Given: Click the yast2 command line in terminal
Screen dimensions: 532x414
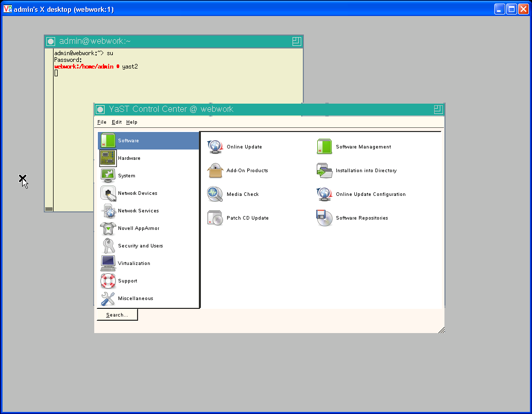Looking at the screenshot, I should pos(96,67).
